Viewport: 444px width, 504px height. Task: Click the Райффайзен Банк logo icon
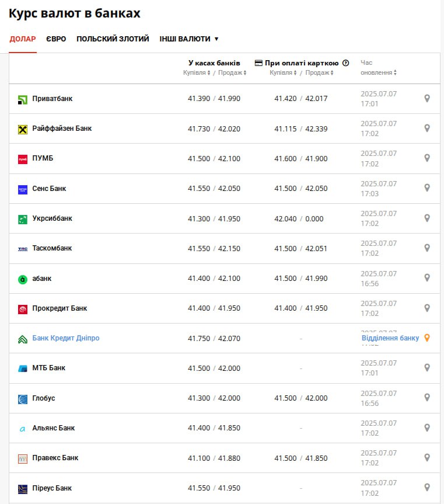click(23, 130)
